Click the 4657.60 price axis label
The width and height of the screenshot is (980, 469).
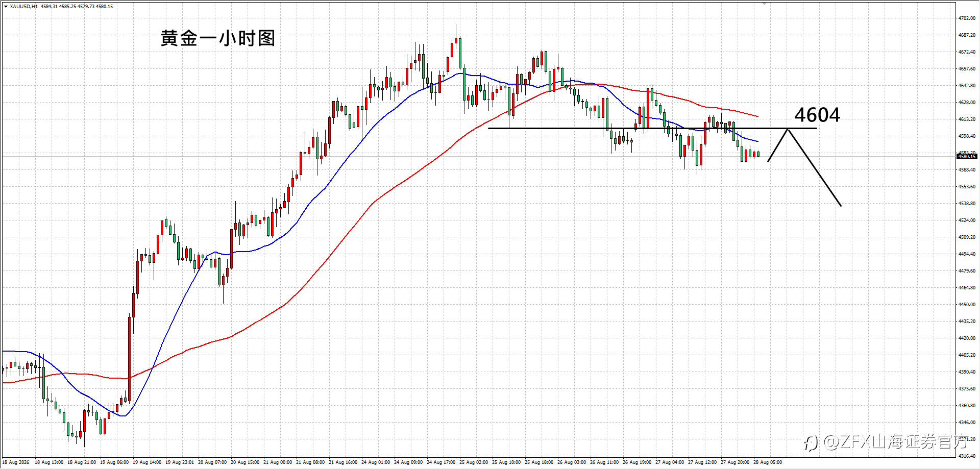click(x=967, y=69)
